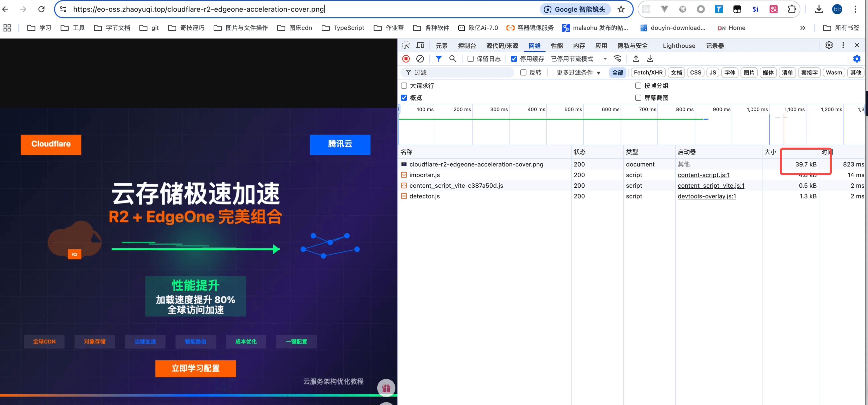Click the 立即学习配置 button in image

[195, 368]
